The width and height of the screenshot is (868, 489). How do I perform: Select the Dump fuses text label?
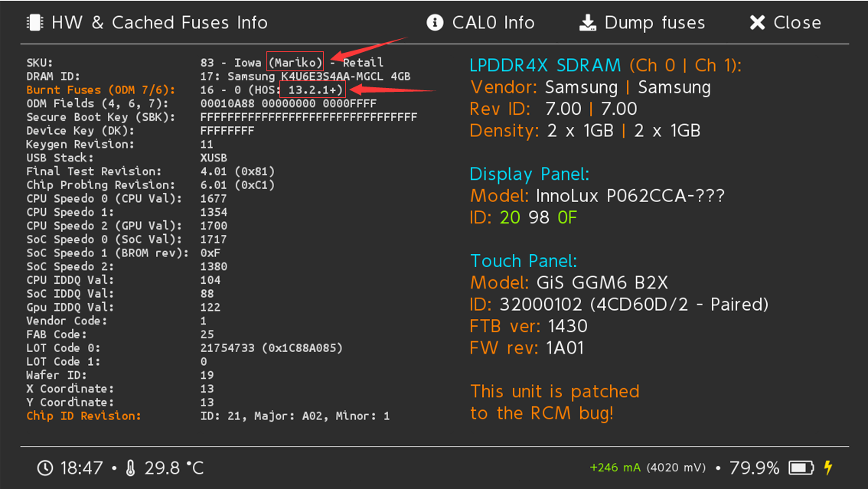coord(654,22)
